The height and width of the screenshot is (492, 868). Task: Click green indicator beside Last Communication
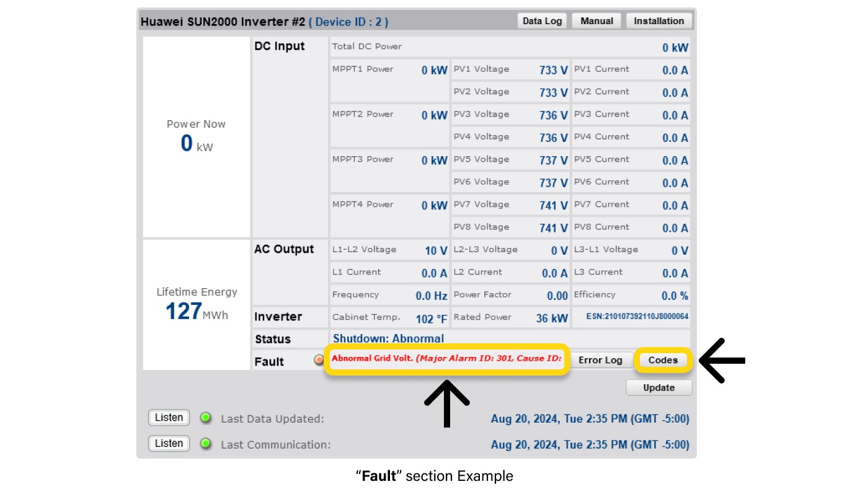pyautogui.click(x=206, y=444)
